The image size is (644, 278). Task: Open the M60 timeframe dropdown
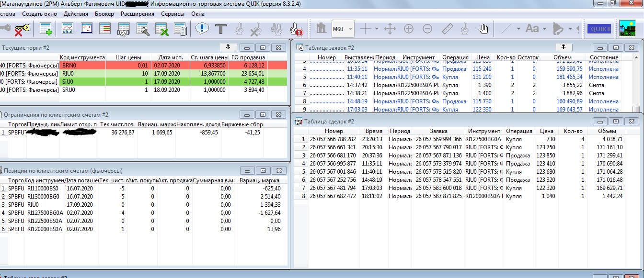(351, 29)
